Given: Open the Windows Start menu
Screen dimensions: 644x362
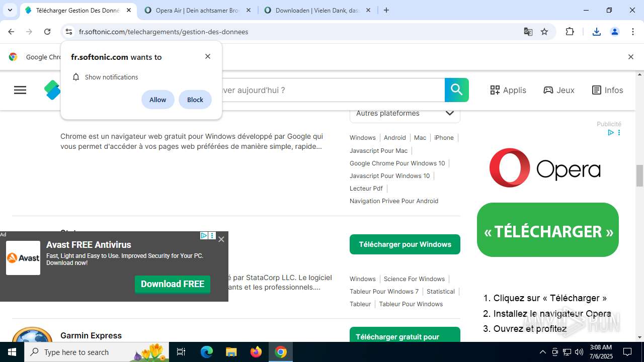Looking at the screenshot, I should pos(12,352).
